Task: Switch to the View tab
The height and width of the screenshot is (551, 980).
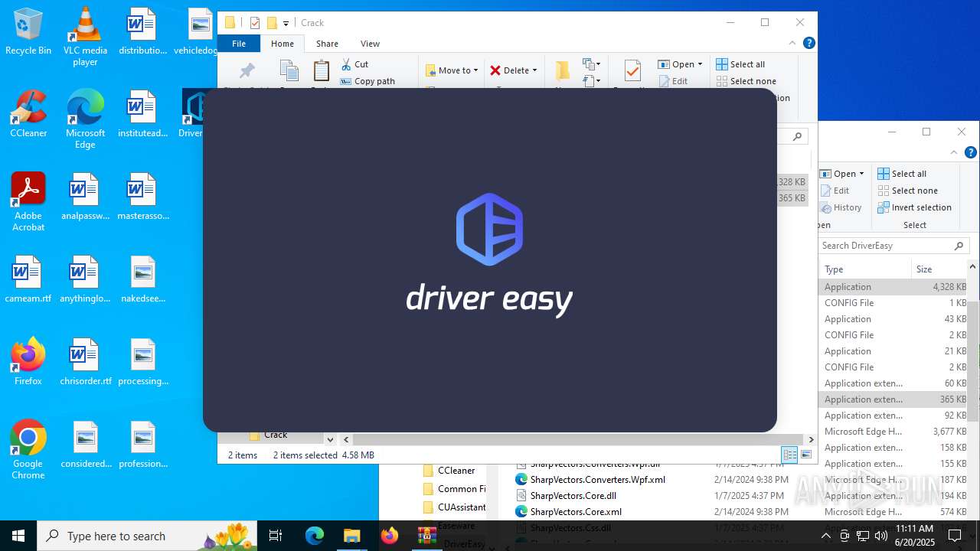Action: pos(370,44)
